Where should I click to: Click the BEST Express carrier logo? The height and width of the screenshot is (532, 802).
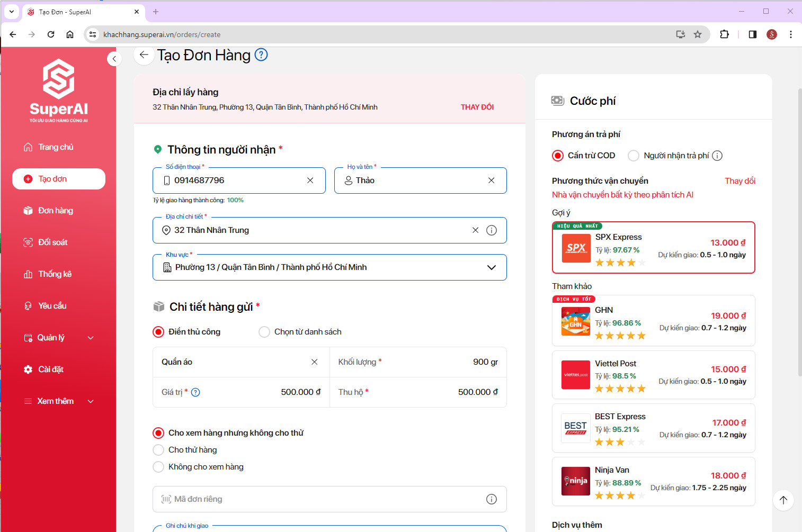(x=576, y=428)
